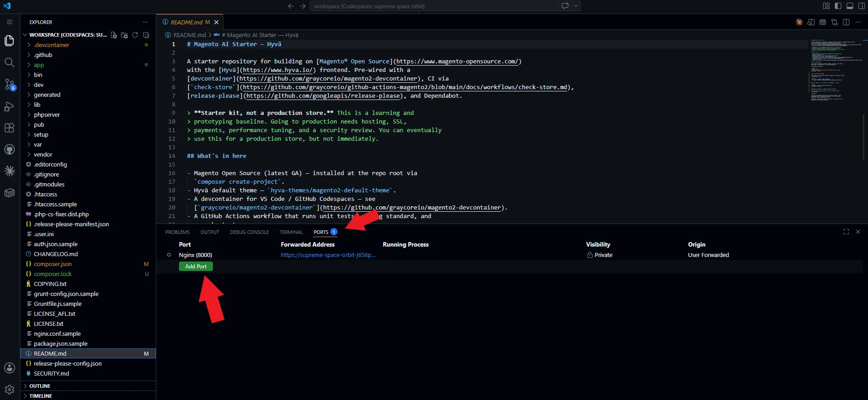
Task: Open the Claude starburst view in activity bar
Action: click(x=10, y=171)
